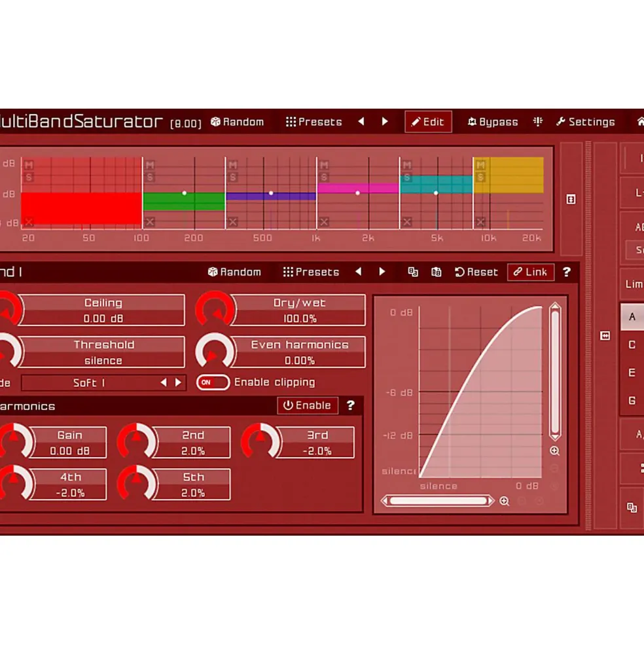
Task: Click the Dry/wet 100.0% field
Action: [x=300, y=310]
